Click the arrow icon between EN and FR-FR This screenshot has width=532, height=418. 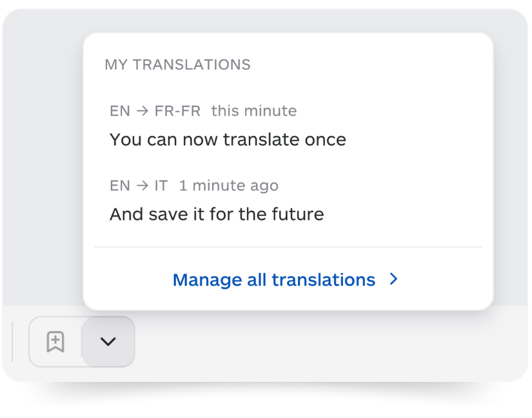(143, 111)
